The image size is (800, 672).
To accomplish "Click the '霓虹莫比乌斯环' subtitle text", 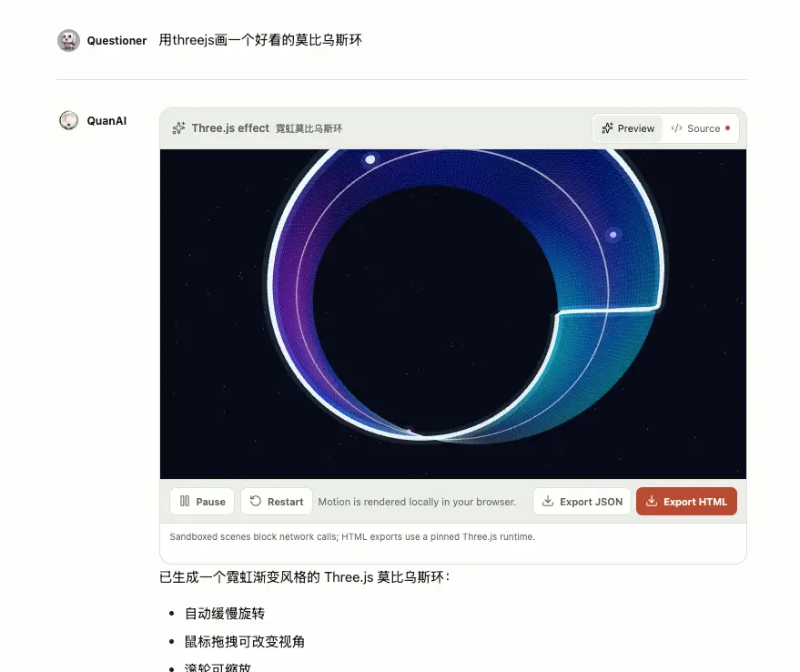I will click(x=309, y=128).
